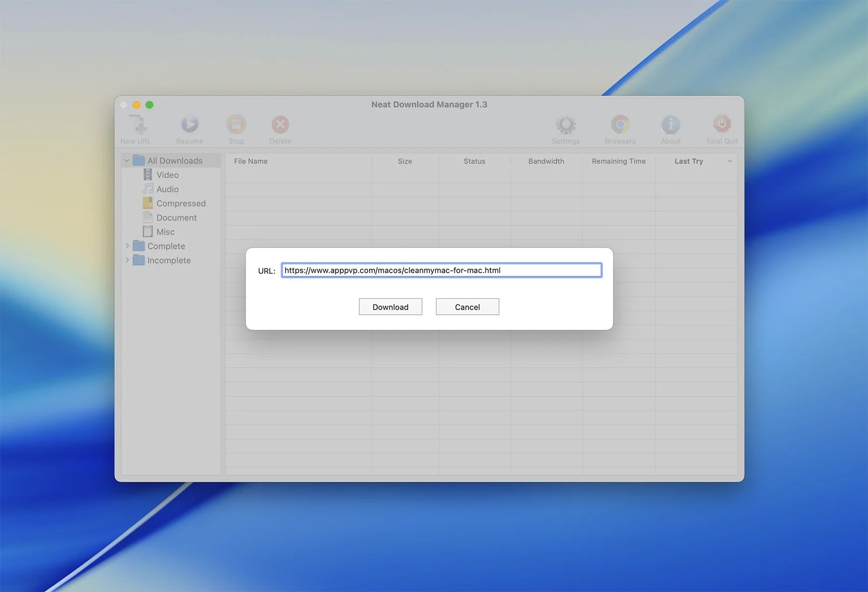
Task: Hit the Stop download icon
Action: 236,125
